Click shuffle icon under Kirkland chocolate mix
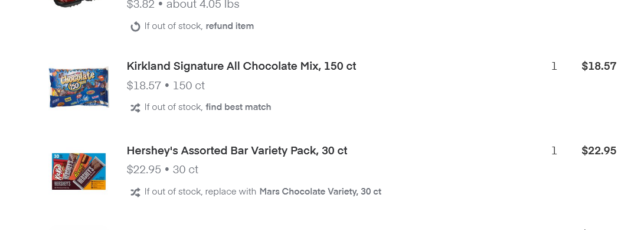The width and height of the screenshot is (644, 230). click(x=135, y=108)
